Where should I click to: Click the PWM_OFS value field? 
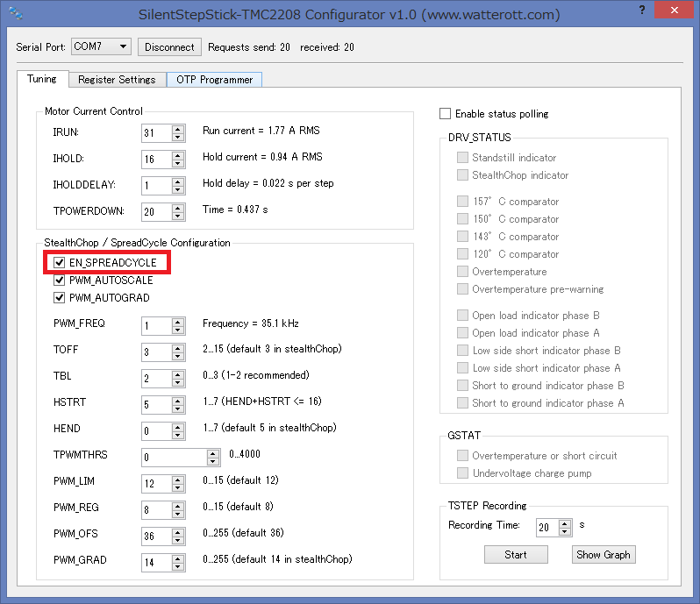point(157,536)
